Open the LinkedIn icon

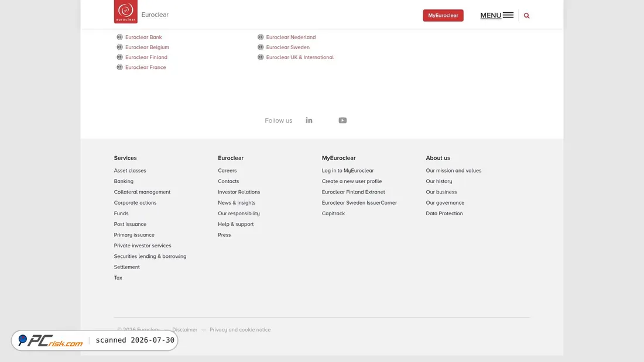[309, 120]
